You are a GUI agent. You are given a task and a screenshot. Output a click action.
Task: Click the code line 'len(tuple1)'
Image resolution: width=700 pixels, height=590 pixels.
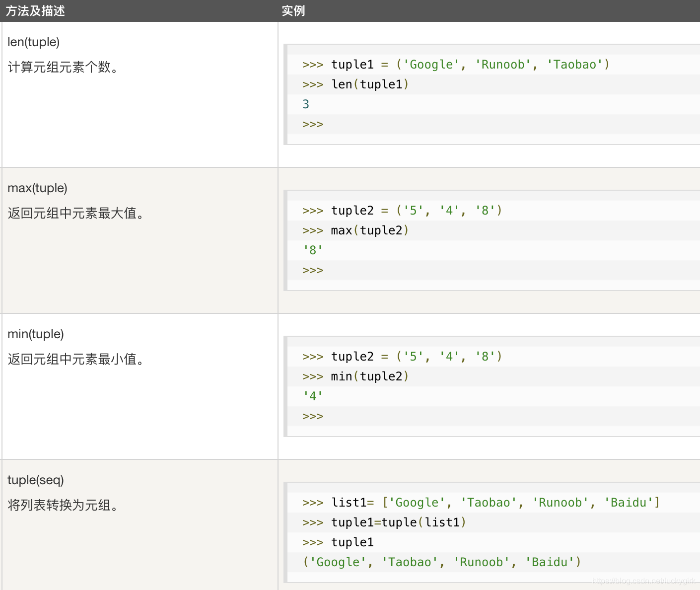coord(355,84)
